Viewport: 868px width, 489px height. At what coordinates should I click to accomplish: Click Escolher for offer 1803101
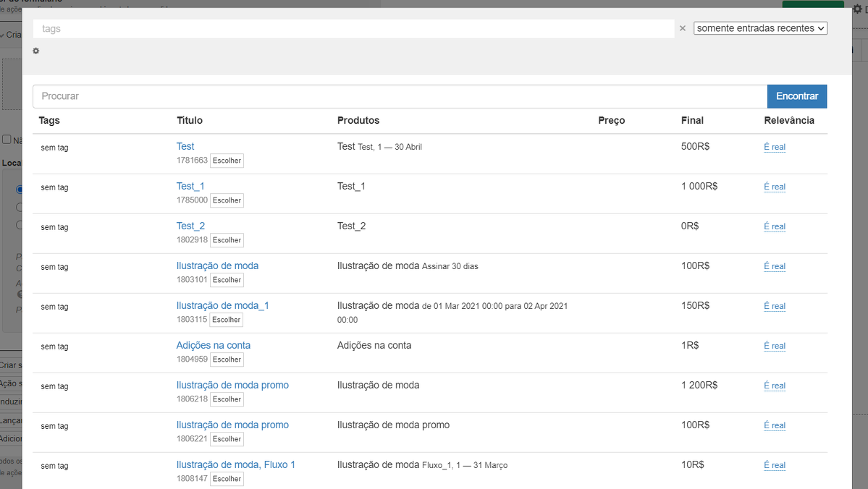(x=227, y=280)
